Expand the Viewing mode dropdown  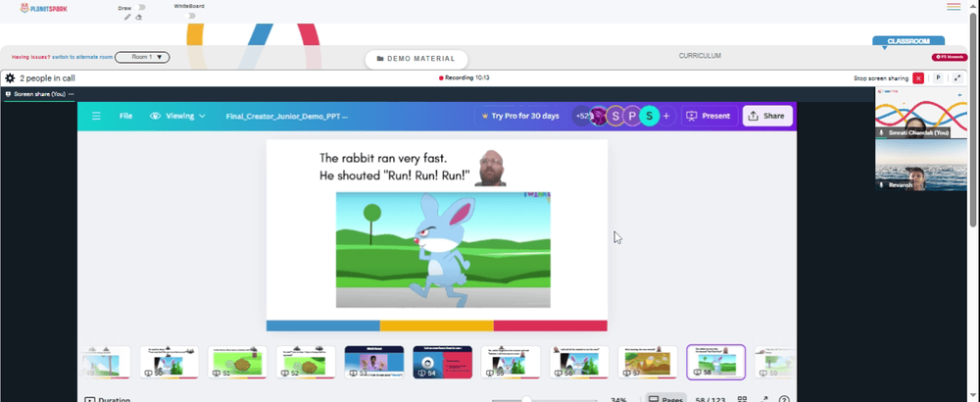click(x=178, y=116)
